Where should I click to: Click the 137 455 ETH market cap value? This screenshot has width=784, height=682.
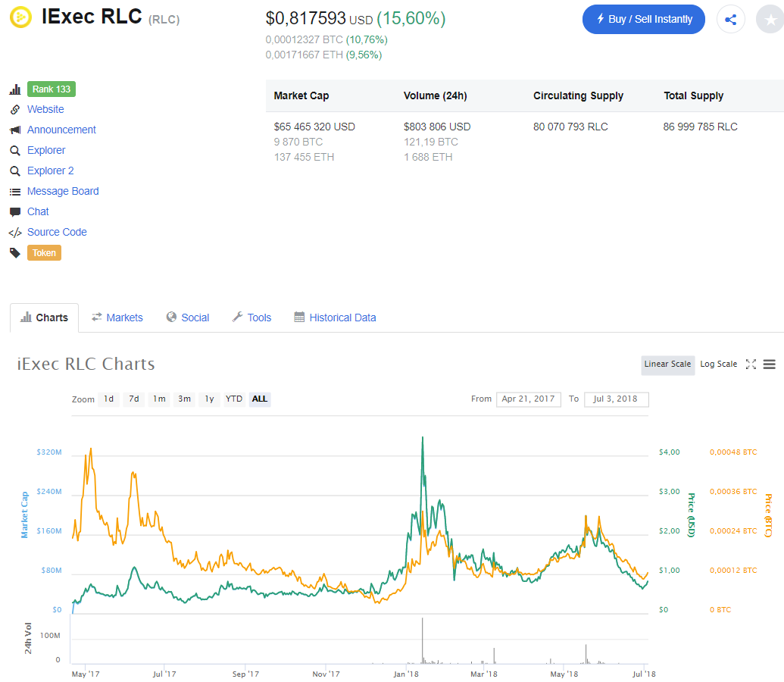(304, 157)
